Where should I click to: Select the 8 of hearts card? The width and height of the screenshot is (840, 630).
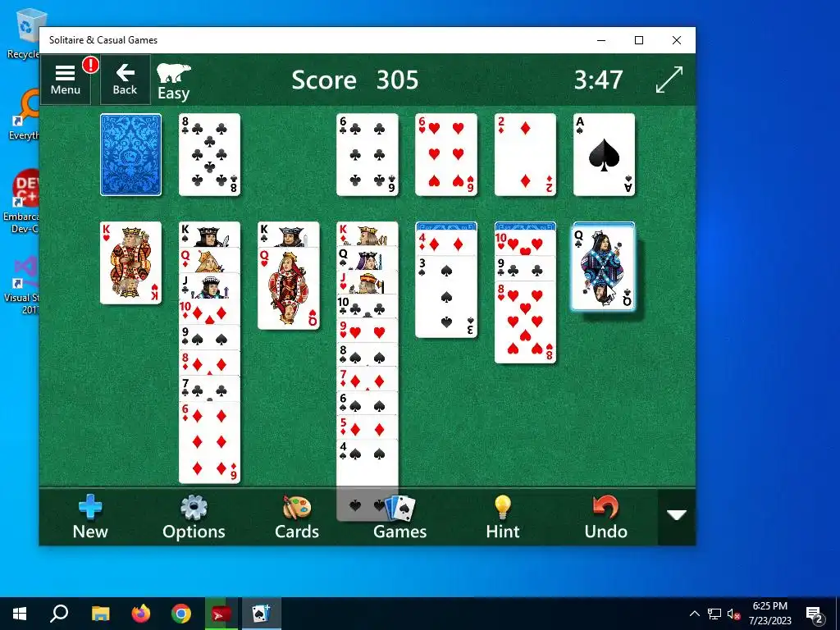(x=525, y=322)
